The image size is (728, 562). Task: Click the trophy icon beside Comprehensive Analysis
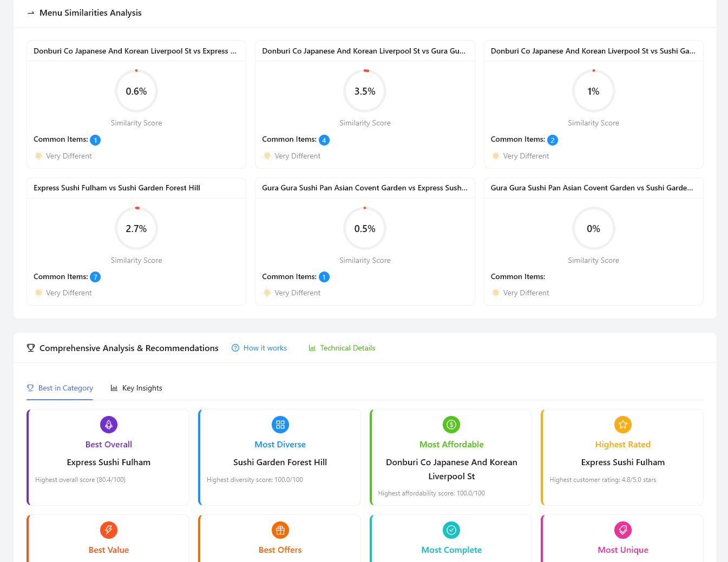click(x=31, y=348)
